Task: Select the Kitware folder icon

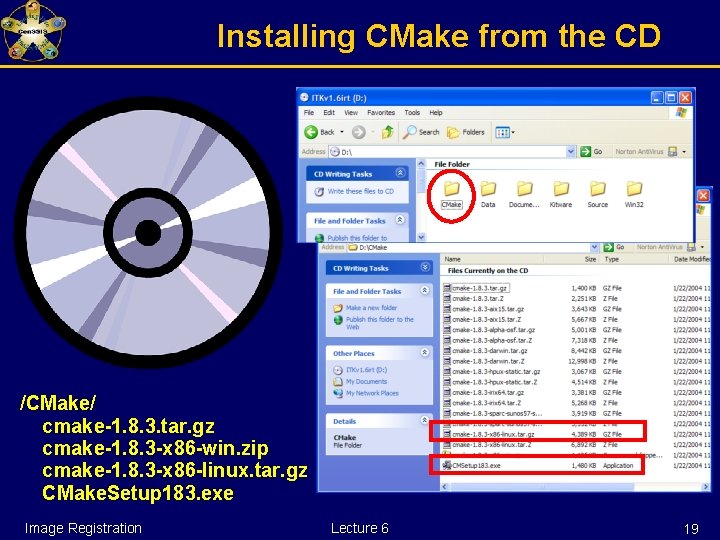Action: pos(561,195)
